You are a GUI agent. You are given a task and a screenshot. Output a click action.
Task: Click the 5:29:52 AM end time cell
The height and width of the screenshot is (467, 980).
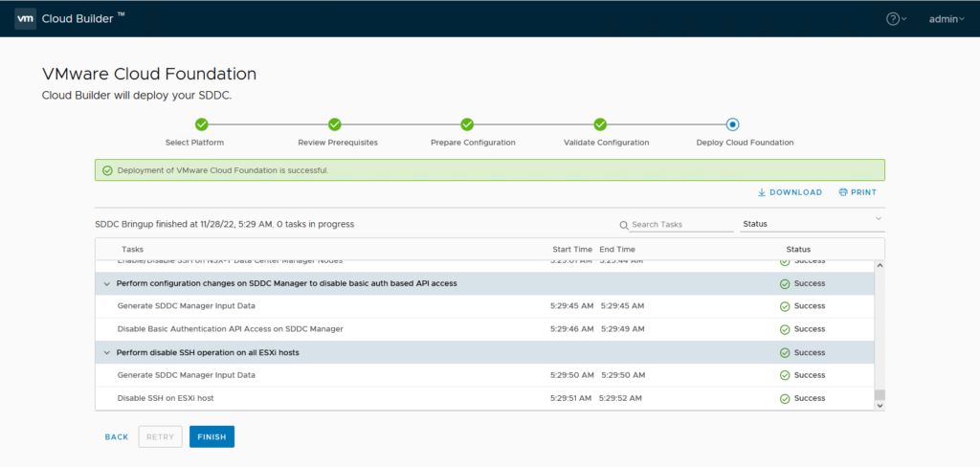[620, 398]
